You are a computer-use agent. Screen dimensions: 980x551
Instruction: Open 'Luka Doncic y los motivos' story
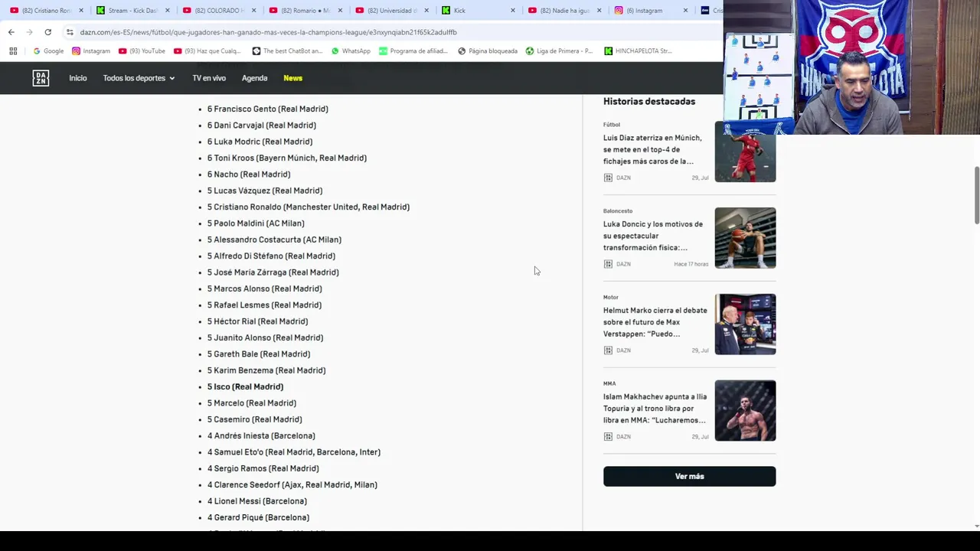click(x=652, y=236)
